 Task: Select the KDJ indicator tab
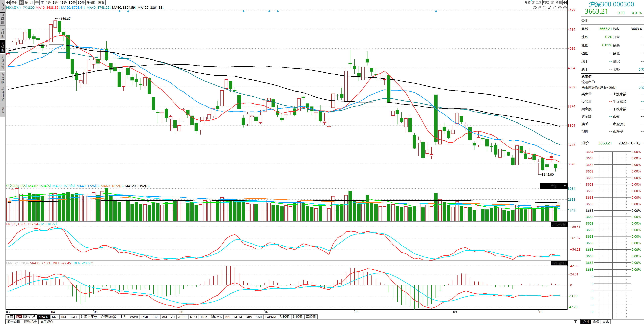[x=55, y=317]
